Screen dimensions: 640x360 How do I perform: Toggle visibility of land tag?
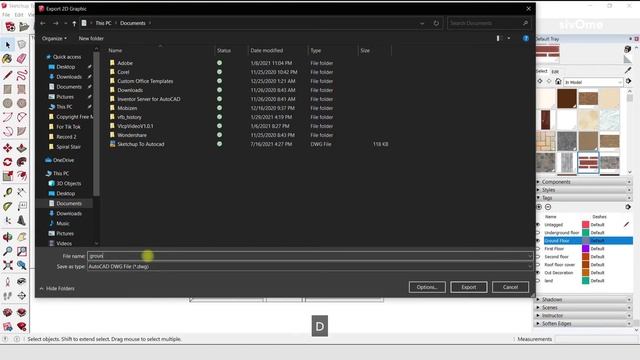coord(538,281)
